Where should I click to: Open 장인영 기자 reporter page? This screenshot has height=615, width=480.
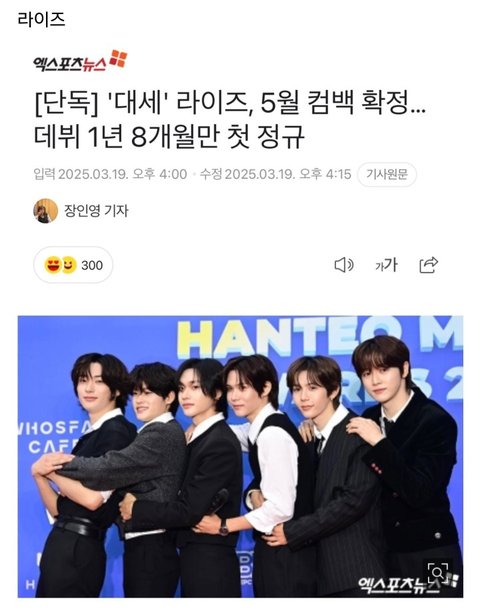pos(96,211)
